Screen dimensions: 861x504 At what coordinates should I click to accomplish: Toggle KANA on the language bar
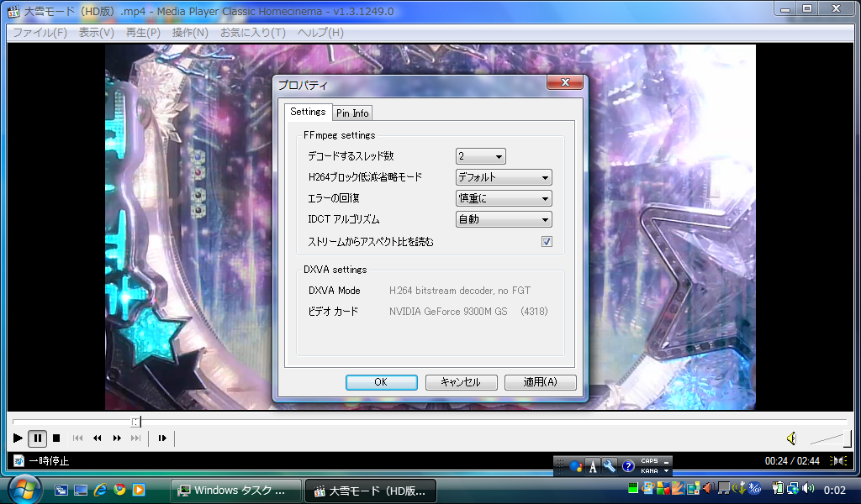coord(649,470)
